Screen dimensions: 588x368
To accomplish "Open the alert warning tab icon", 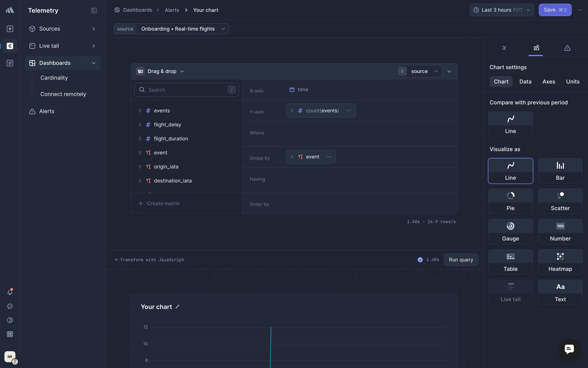I will click(x=567, y=48).
